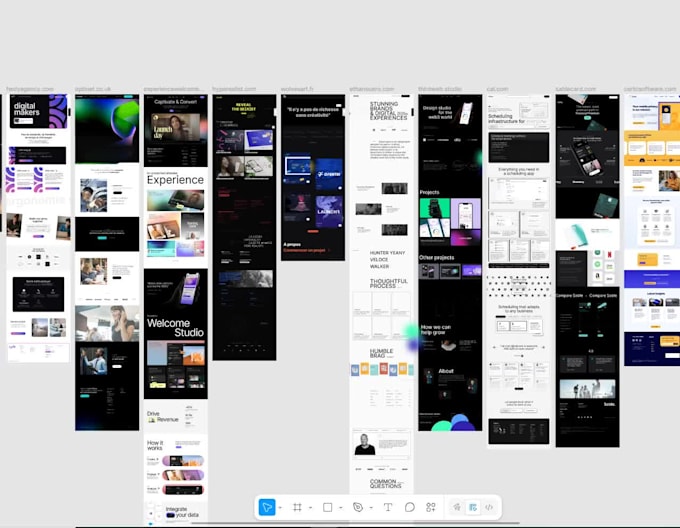
Task: Switch to Design mode in the toolbar
Action: tap(473, 507)
